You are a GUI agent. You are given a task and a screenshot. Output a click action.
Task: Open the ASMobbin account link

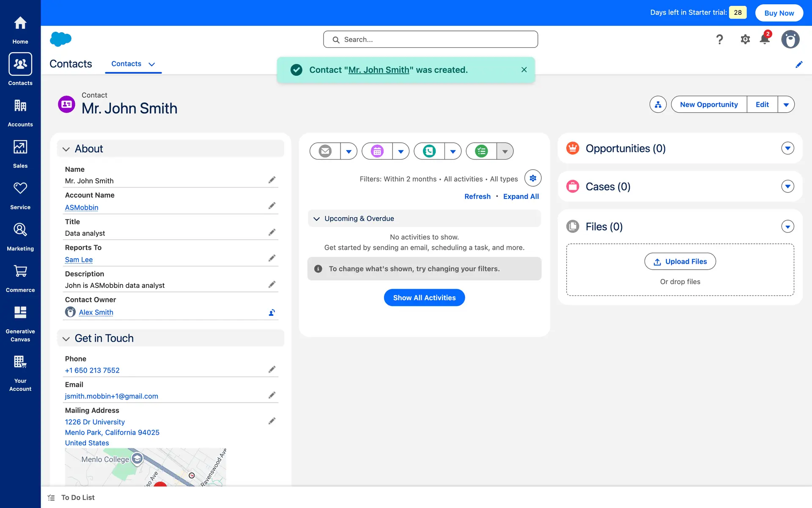[x=82, y=207]
